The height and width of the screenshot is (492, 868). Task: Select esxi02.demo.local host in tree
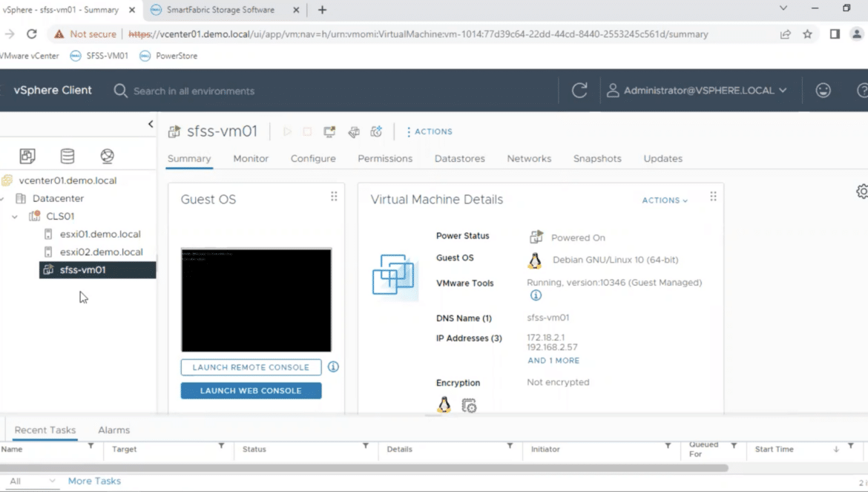click(102, 252)
